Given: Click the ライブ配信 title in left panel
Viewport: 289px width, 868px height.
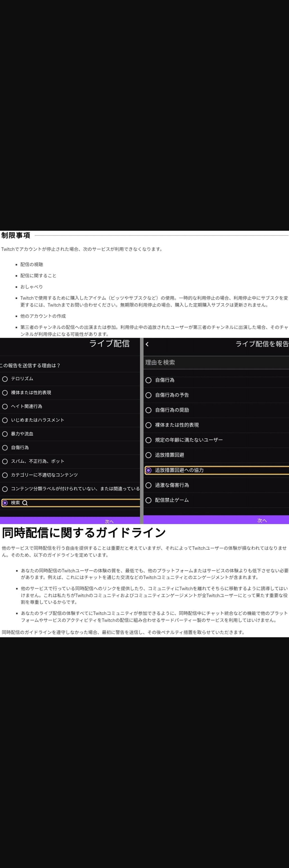Looking at the screenshot, I should [x=109, y=343].
